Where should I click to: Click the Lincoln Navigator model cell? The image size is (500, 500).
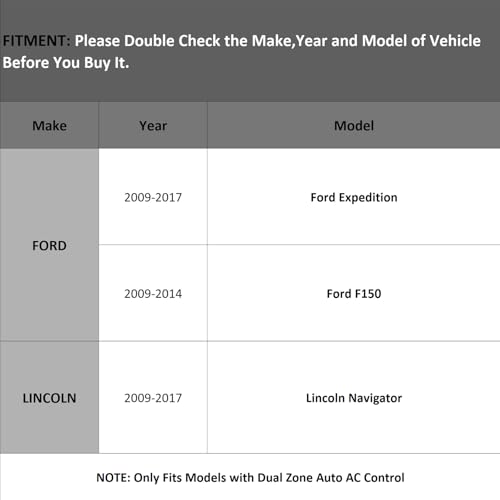click(354, 398)
